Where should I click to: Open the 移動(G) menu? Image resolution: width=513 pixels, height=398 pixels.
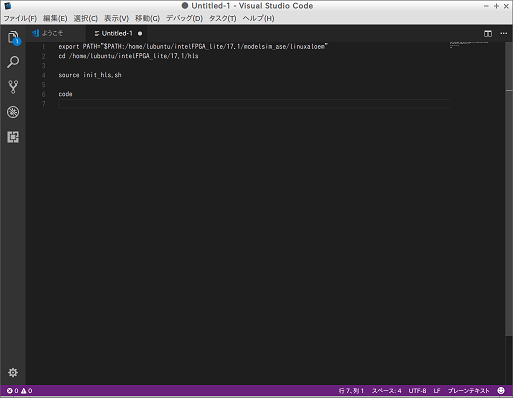coord(147,18)
